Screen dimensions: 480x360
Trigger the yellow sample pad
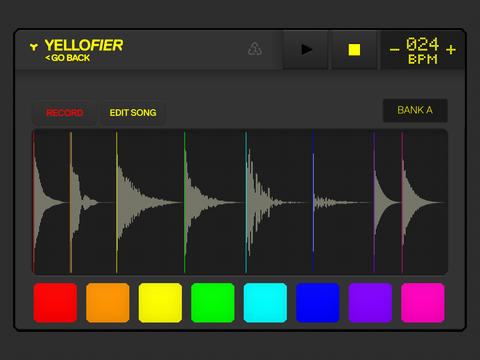(x=160, y=303)
